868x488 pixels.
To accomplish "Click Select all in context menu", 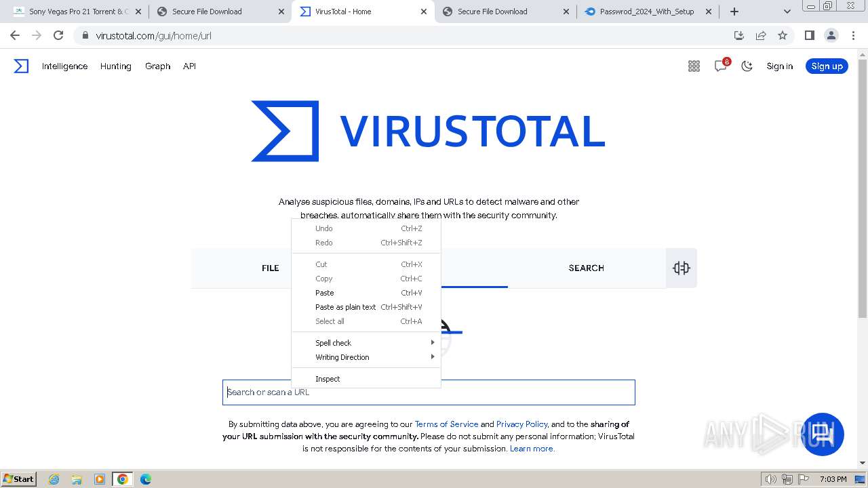I will (x=366, y=321).
